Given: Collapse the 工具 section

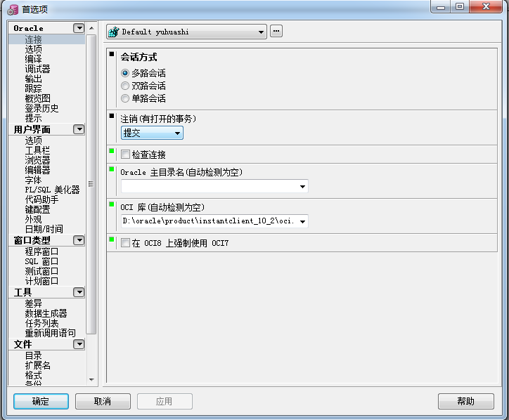Looking at the screenshot, I should (x=79, y=292).
